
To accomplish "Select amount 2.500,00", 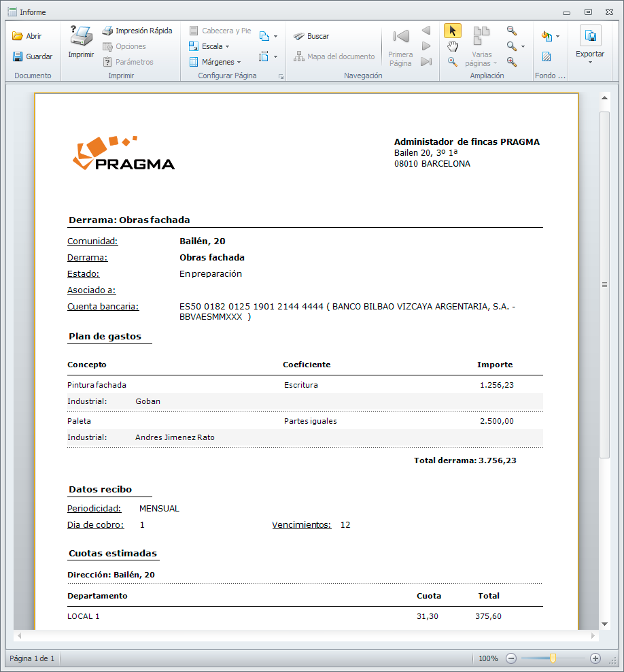I will [x=497, y=421].
